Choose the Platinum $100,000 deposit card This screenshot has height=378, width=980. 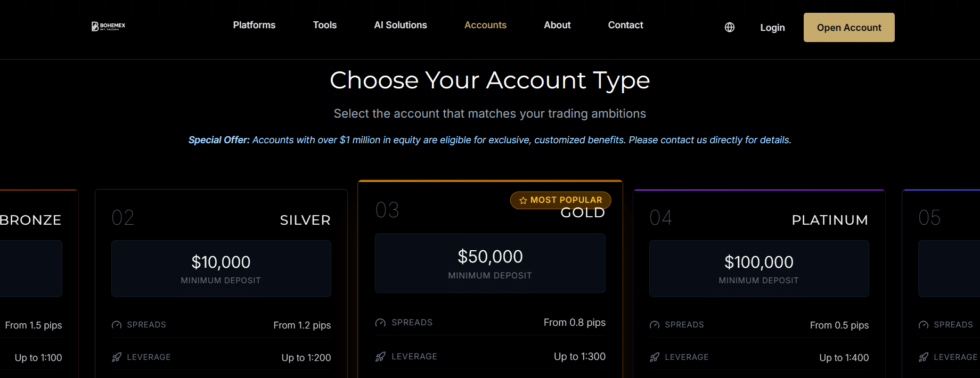(759, 268)
